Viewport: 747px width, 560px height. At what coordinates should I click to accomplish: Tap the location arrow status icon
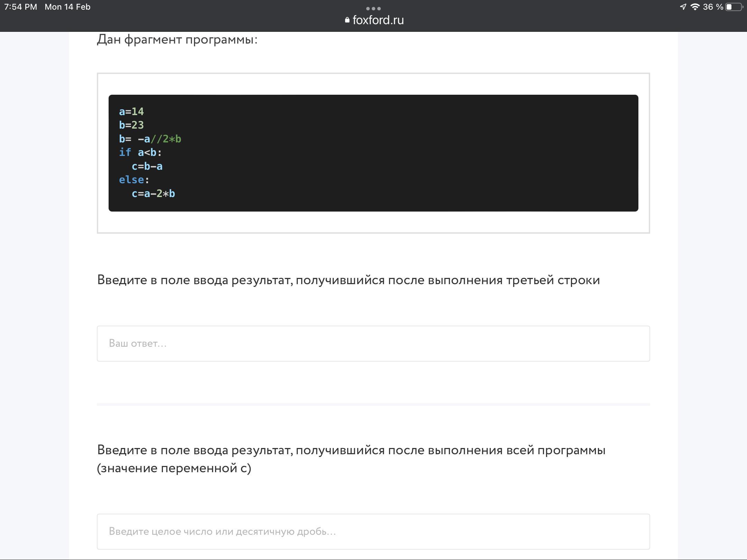tap(683, 7)
